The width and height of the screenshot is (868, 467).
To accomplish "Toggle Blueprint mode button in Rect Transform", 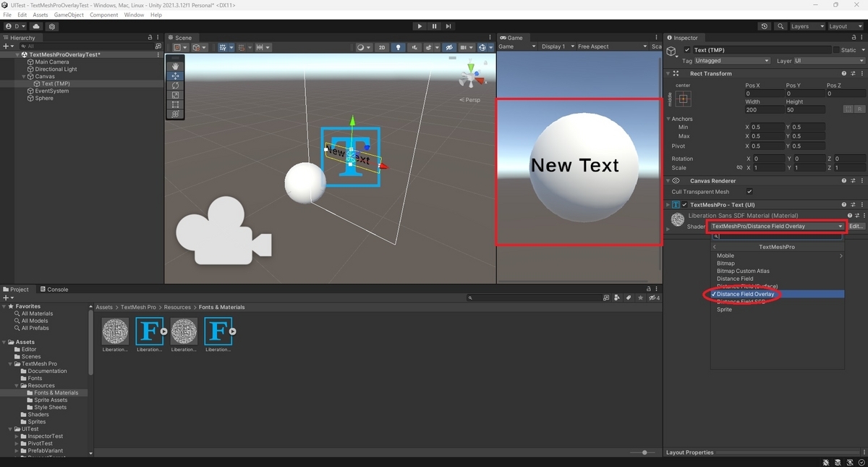I will click(x=848, y=109).
